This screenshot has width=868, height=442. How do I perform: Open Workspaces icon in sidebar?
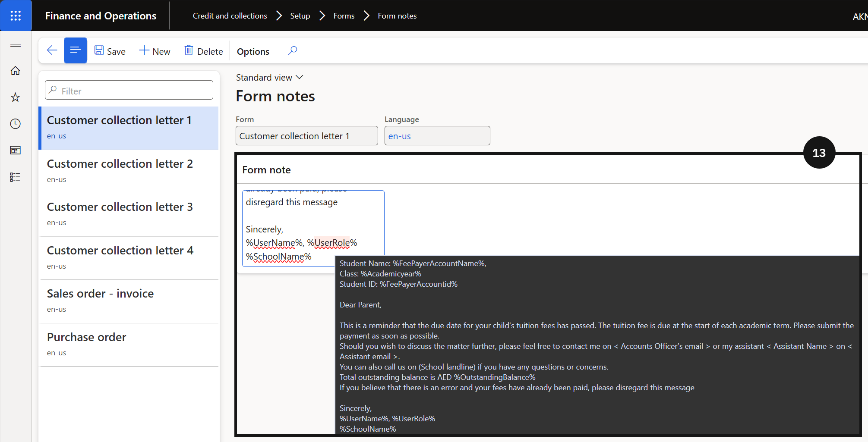click(16, 150)
